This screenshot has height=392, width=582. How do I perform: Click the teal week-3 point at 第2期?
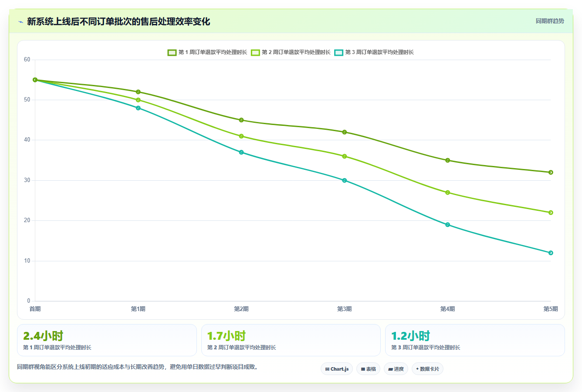(241, 152)
